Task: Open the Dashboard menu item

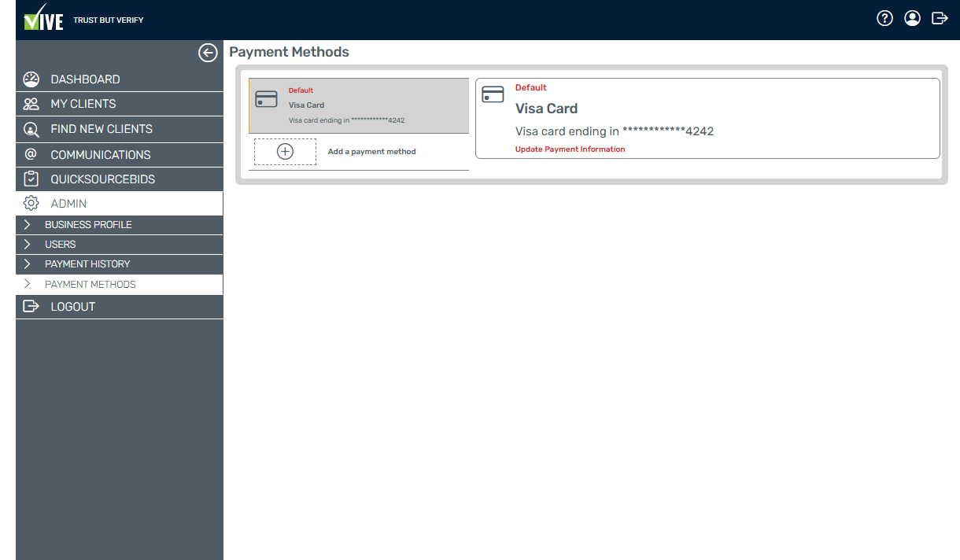Action: tap(120, 79)
